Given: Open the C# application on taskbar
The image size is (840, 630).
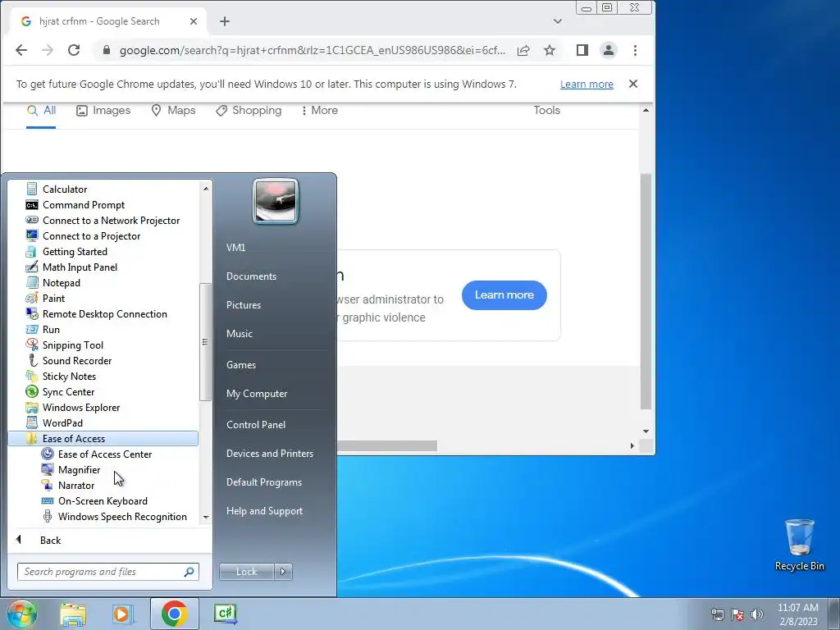Looking at the screenshot, I should [x=226, y=614].
